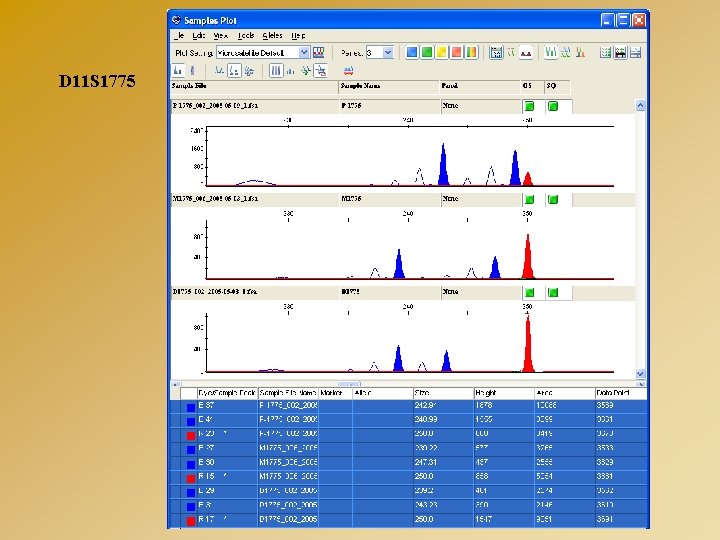Click the header-table calendar-like icon after dye buttons
Screen dimensions: 720x540
point(496,53)
